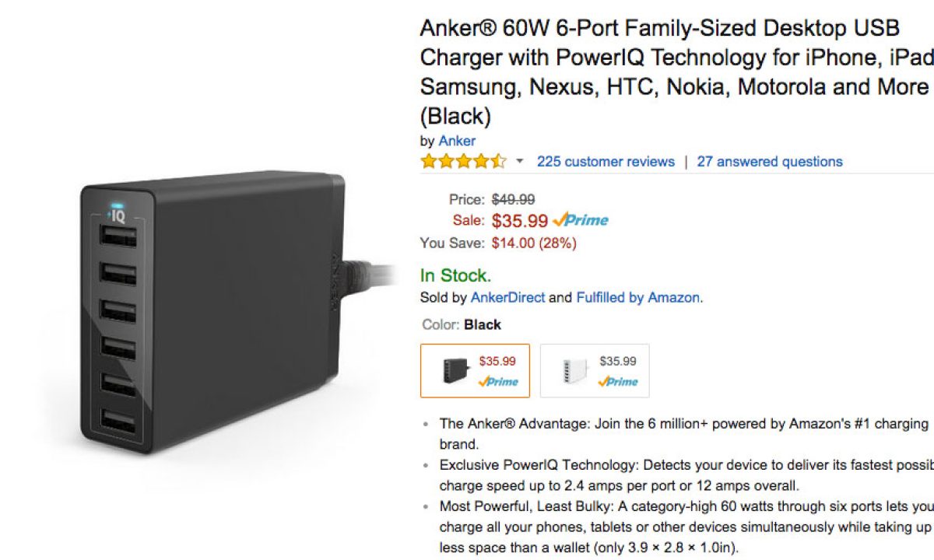The image size is (934, 560).
Task: Click the Fulfilled by Amazon link
Action: tap(637, 297)
